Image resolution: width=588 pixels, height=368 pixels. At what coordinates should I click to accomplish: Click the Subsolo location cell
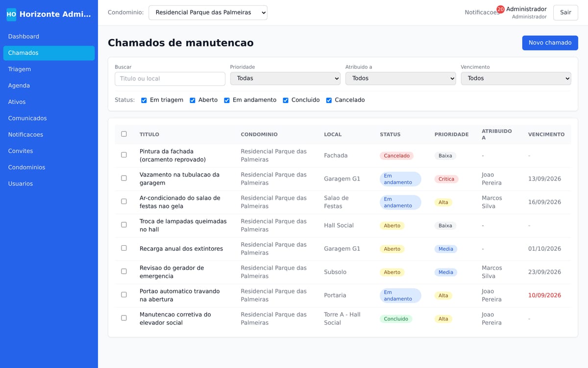pyautogui.click(x=335, y=272)
